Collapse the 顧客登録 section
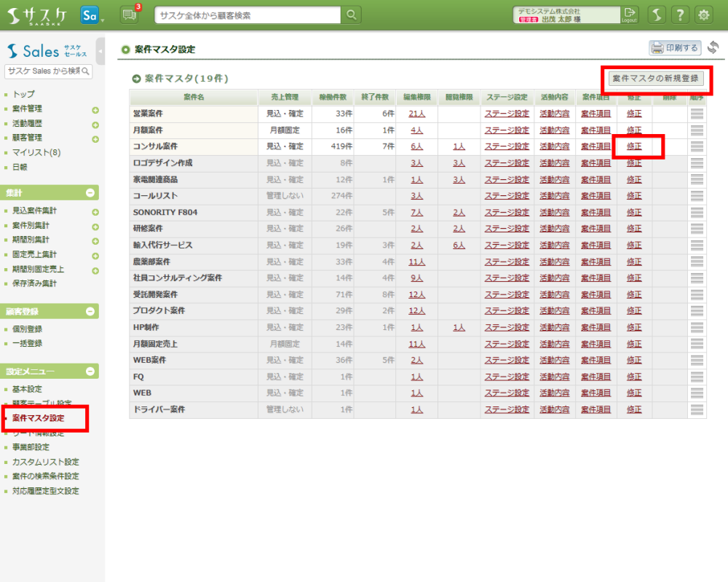728x582 pixels. tap(90, 311)
